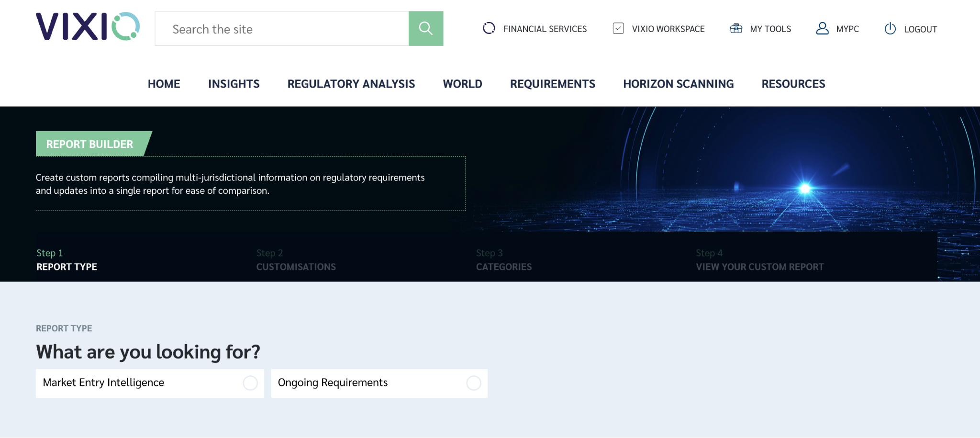Open the VIXIO WORKSPACE link

coord(668,29)
